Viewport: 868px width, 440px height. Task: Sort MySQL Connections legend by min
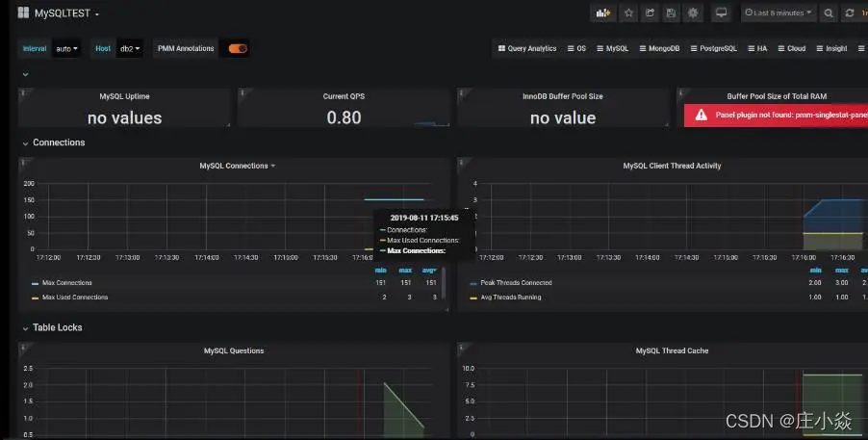(380, 271)
